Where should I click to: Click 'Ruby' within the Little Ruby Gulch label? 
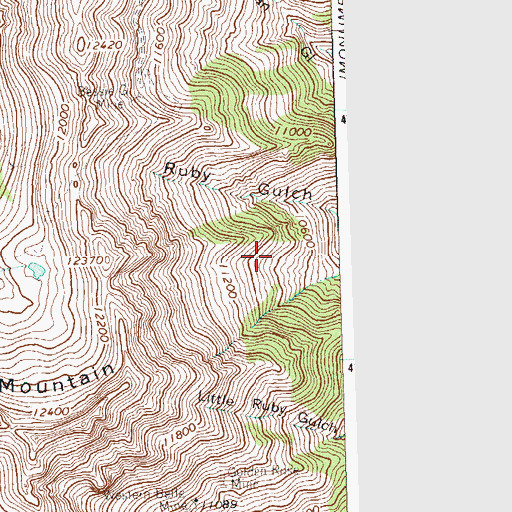270,407
